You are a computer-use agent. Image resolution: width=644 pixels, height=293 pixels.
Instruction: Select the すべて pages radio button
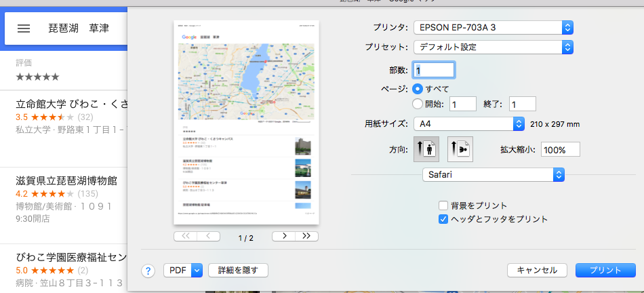coord(418,89)
